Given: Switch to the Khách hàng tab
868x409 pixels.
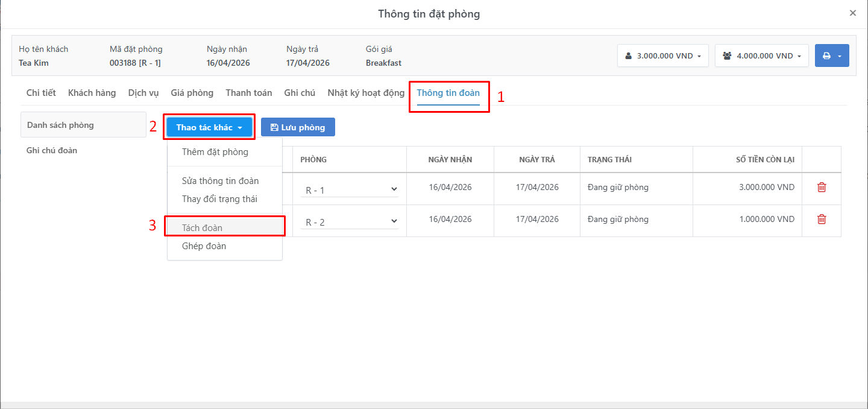Looking at the screenshot, I should pyautogui.click(x=92, y=93).
